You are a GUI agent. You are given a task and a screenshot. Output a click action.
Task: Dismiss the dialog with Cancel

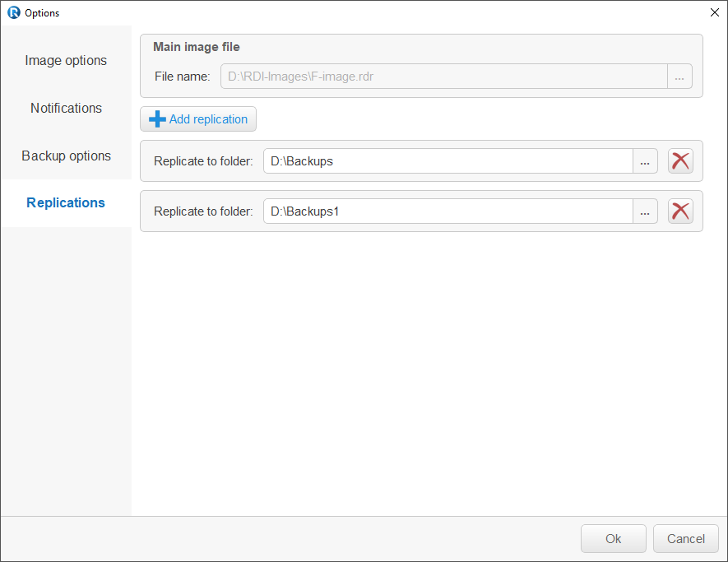click(686, 539)
